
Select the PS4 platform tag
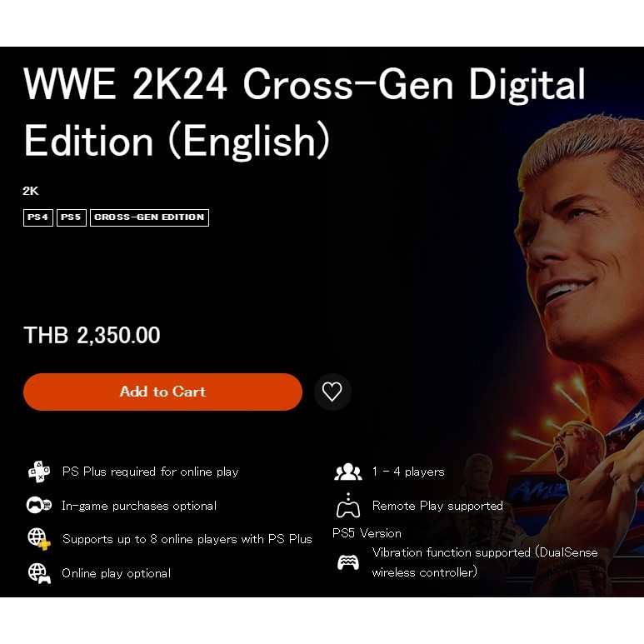[38, 217]
